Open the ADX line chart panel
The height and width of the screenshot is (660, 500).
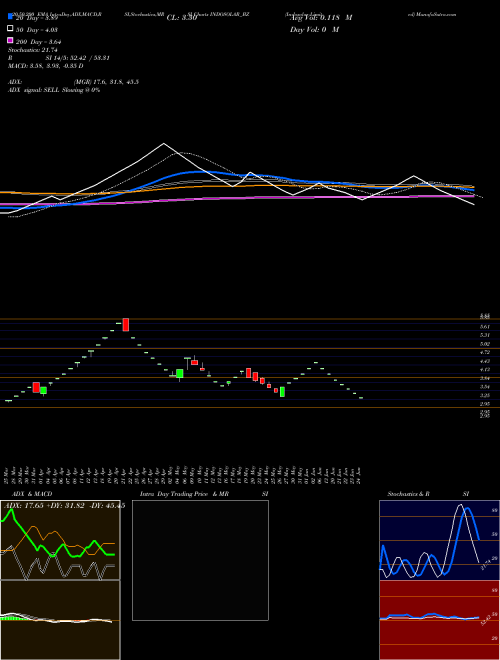pyautogui.click(x=60, y=540)
